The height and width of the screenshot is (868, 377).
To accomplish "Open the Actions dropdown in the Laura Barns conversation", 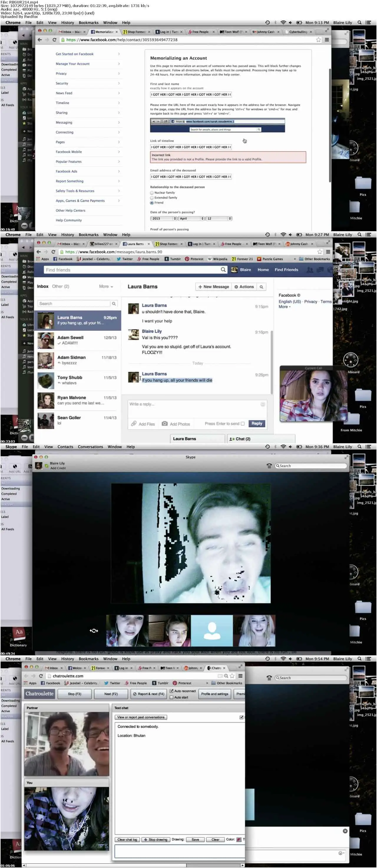I will 244,287.
